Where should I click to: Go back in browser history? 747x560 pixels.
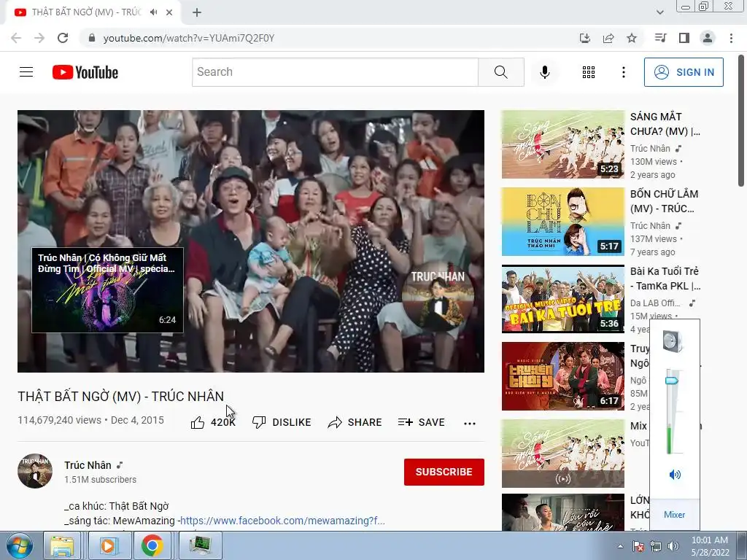(x=16, y=38)
